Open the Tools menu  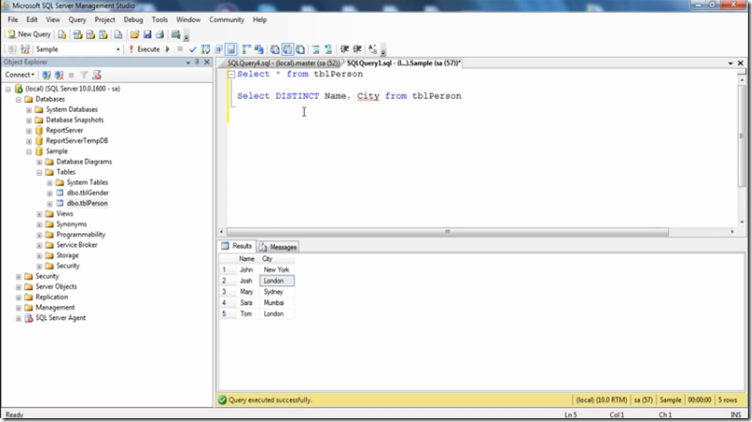(x=160, y=20)
